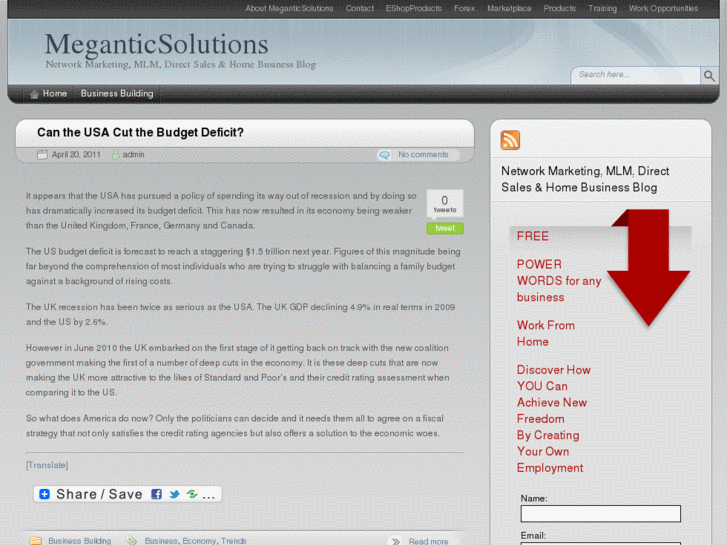The image size is (727, 545).
Task: Go to EShopProducts
Action: click(414, 8)
